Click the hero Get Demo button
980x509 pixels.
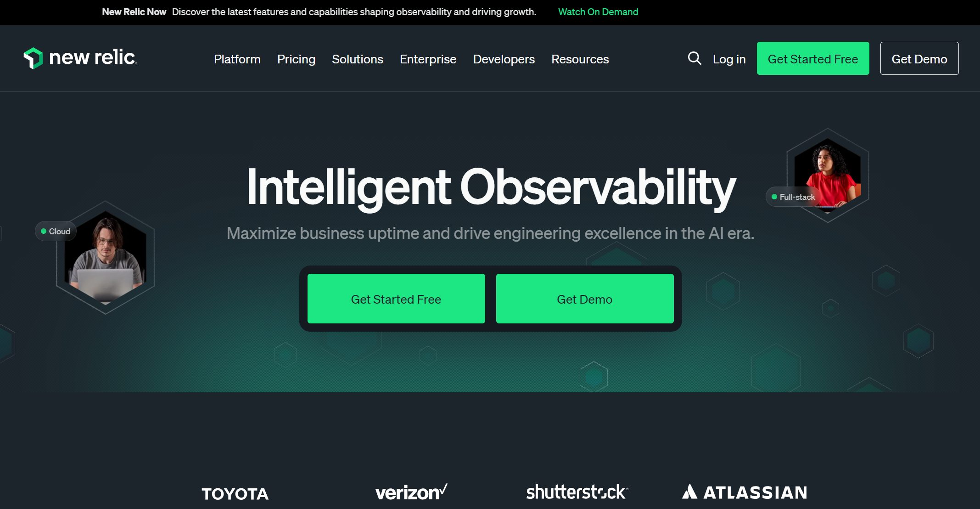click(x=585, y=299)
